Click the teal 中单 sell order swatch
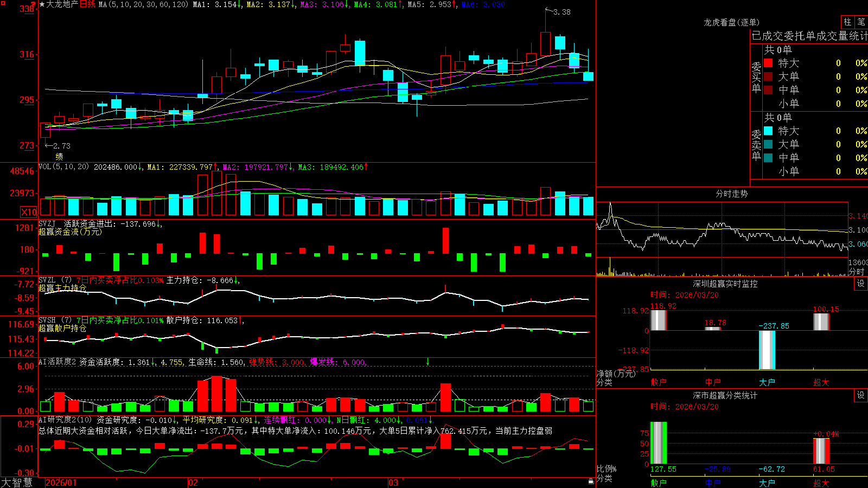 pyautogui.click(x=768, y=158)
